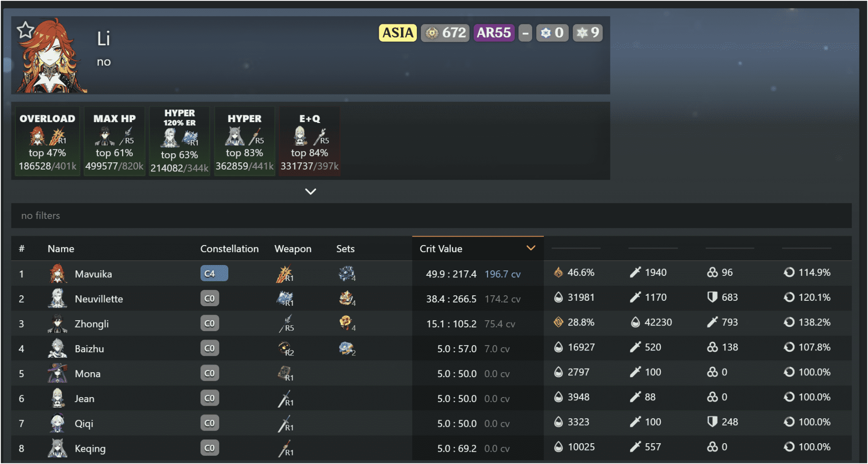Click Qiqi's character portrait icon

point(57,423)
